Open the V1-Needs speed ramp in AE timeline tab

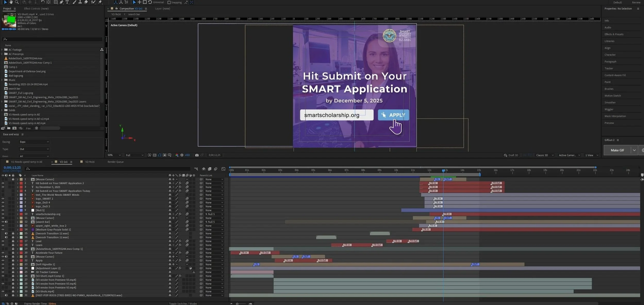coord(27,162)
